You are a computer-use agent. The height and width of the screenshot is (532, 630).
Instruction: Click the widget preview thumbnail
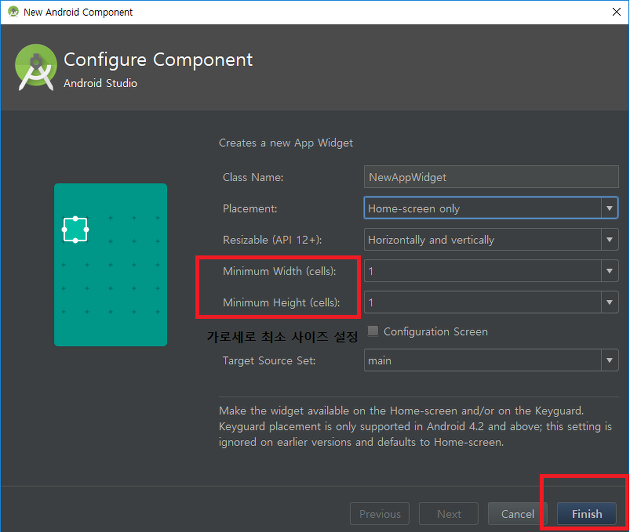tap(110, 264)
